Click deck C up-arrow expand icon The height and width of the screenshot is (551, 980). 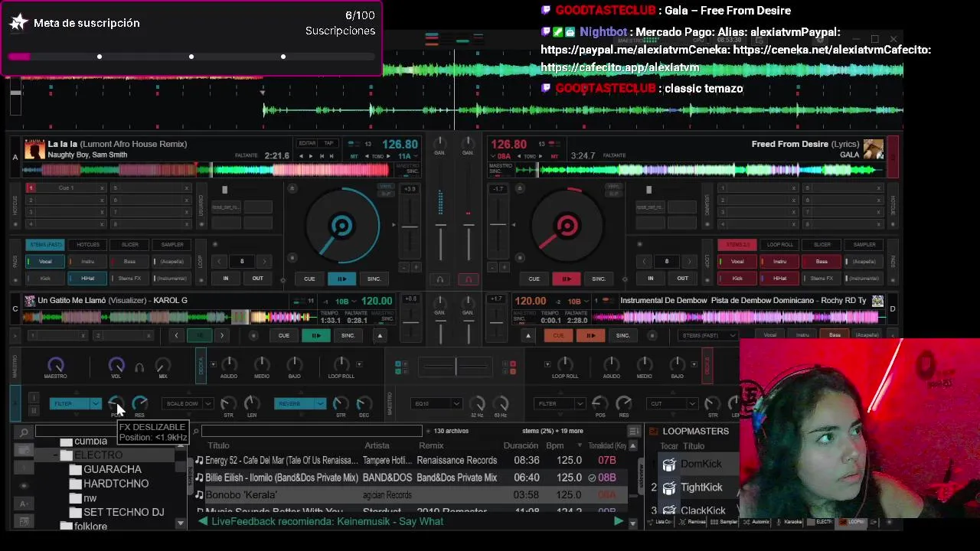380,335
